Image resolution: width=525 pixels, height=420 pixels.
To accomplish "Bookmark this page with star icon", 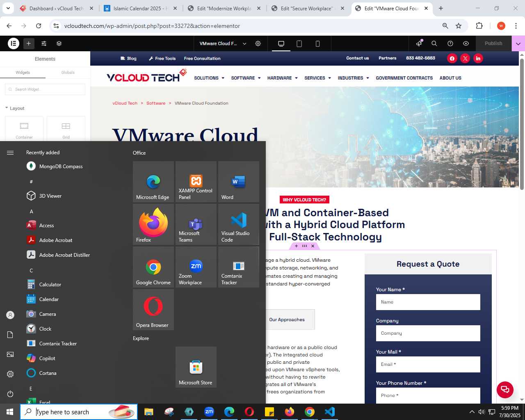I will (459, 26).
